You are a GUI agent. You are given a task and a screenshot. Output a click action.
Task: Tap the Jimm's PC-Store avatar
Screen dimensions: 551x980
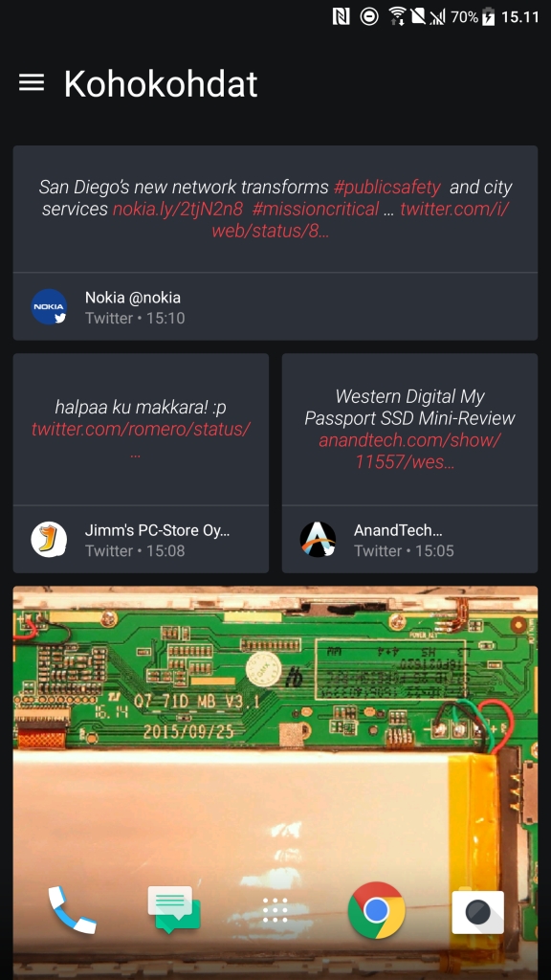[x=50, y=540]
